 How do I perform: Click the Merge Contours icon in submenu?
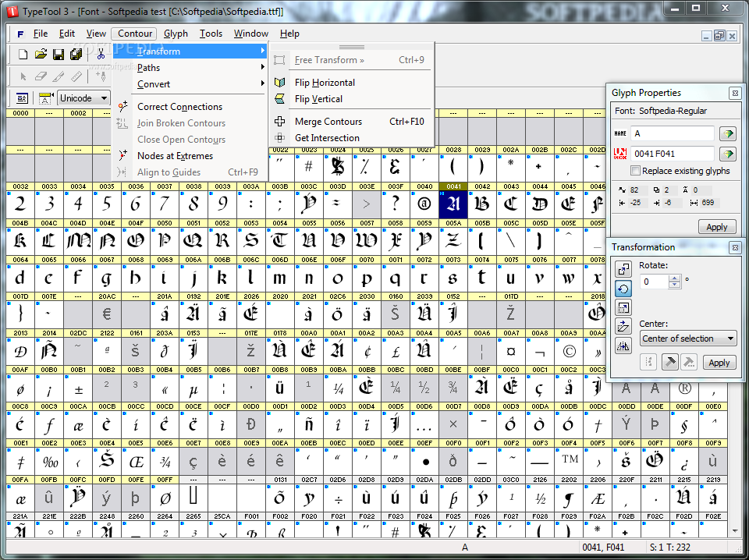[x=280, y=121]
